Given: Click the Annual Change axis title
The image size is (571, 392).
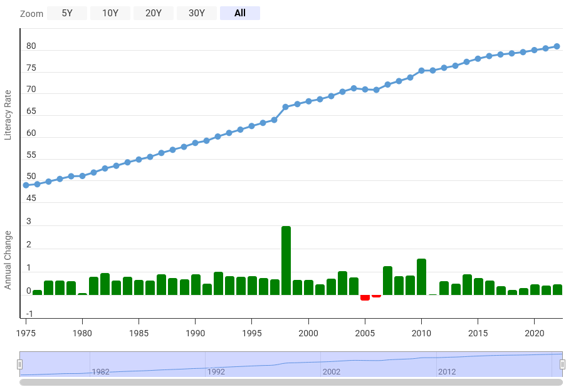Looking at the screenshot, I should click(x=8, y=260).
